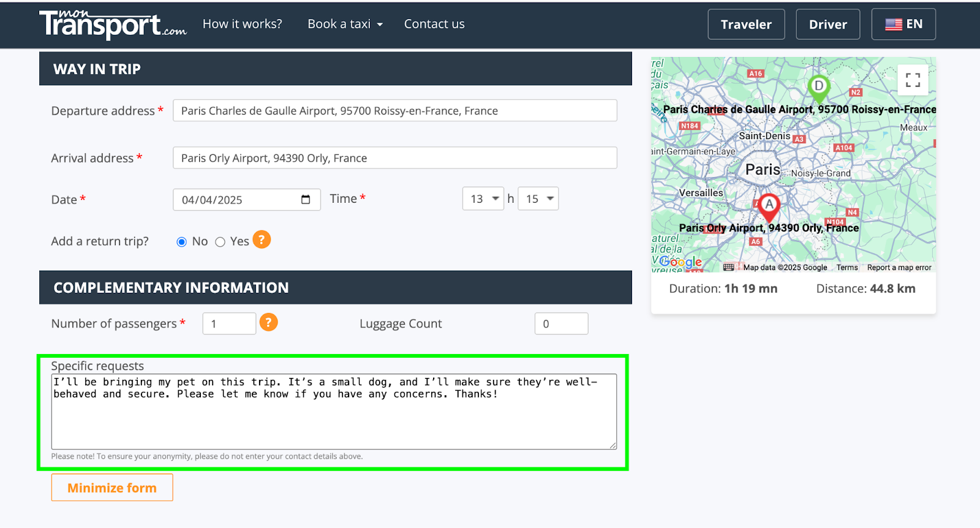
Task: Open the minutes dropdown showing 15
Action: pos(538,198)
